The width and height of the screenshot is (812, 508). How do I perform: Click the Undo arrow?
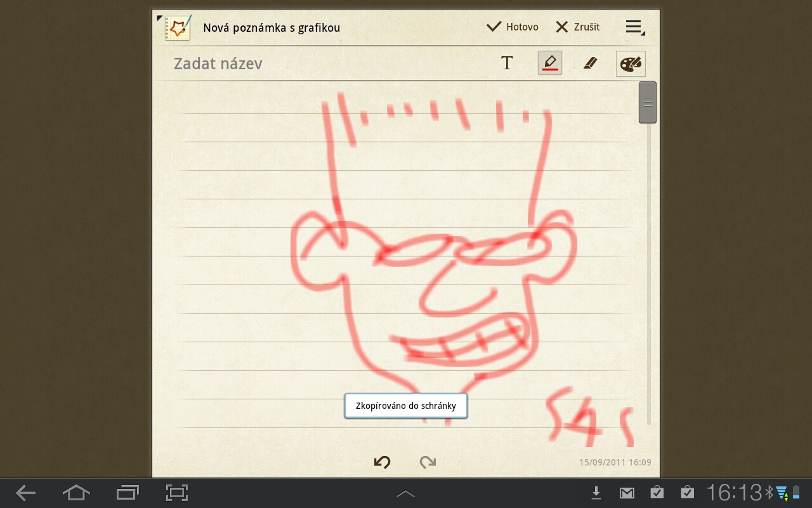[382, 463]
